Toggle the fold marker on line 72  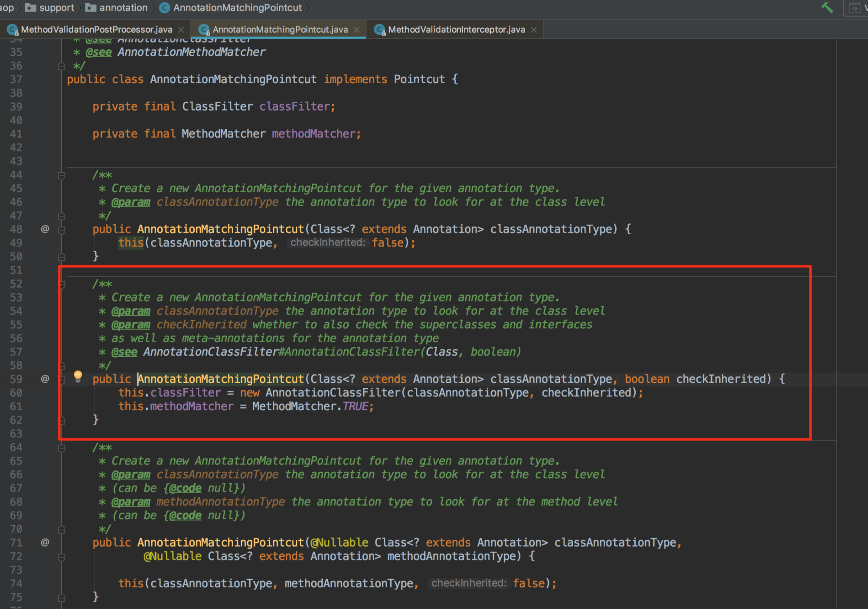(x=62, y=557)
